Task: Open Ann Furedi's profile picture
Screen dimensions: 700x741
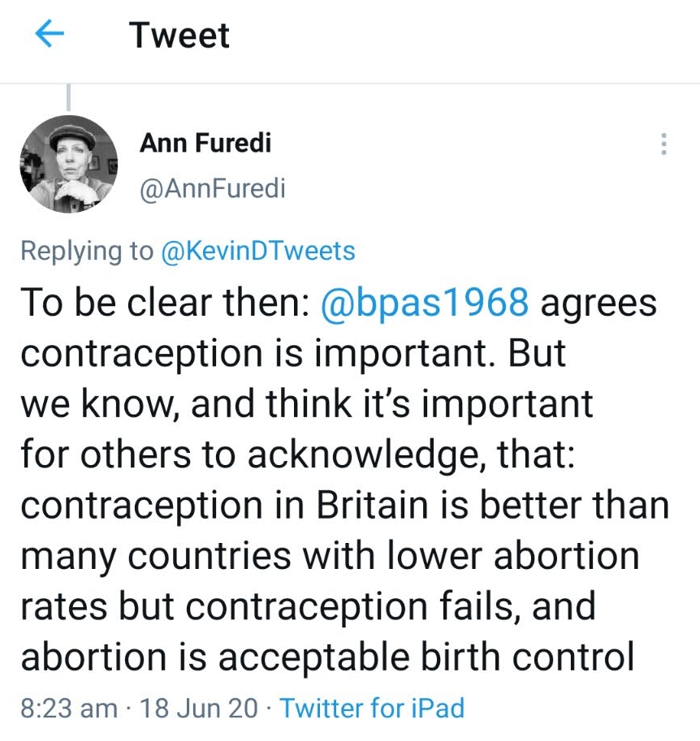Action: click(x=69, y=165)
